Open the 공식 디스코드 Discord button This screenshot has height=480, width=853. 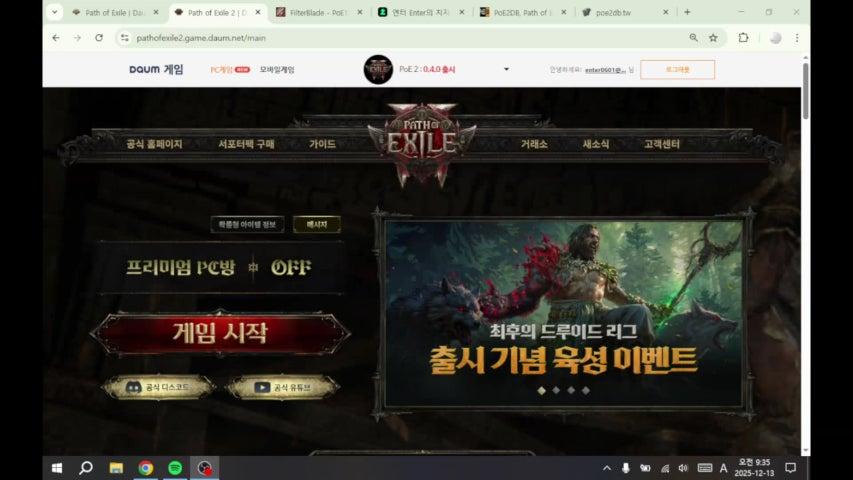(158, 387)
